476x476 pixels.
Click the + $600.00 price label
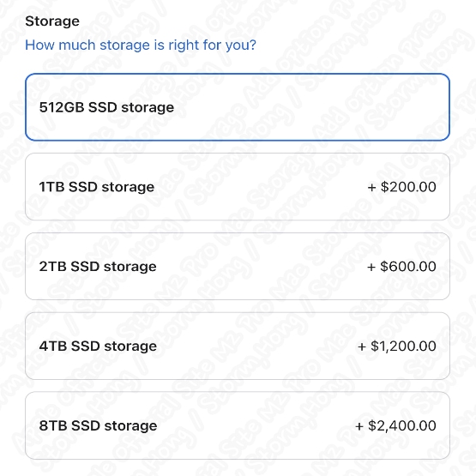(401, 266)
